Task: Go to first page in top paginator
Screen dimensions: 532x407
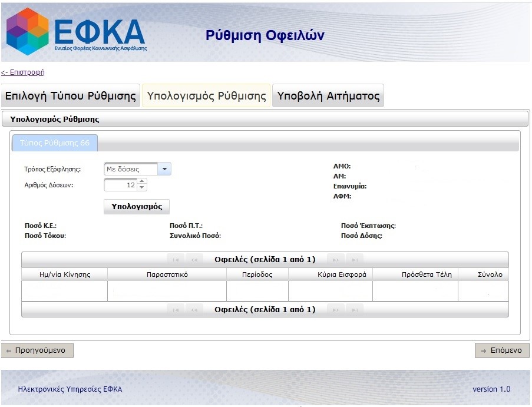Action: point(176,260)
